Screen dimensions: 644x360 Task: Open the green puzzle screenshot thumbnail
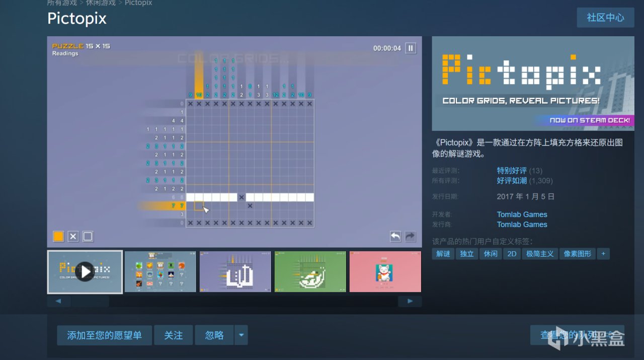310,272
